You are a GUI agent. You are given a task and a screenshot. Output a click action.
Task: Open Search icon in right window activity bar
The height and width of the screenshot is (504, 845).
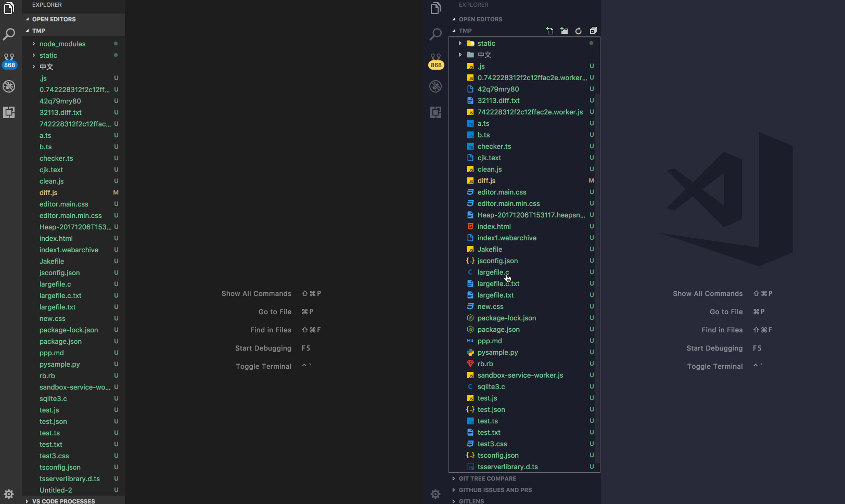coord(436,34)
